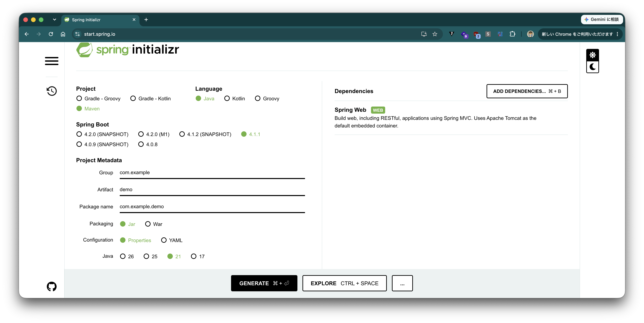Select Spring Boot 4.2.0 (M1)
This screenshot has height=323, width=644.
pyautogui.click(x=154, y=134)
